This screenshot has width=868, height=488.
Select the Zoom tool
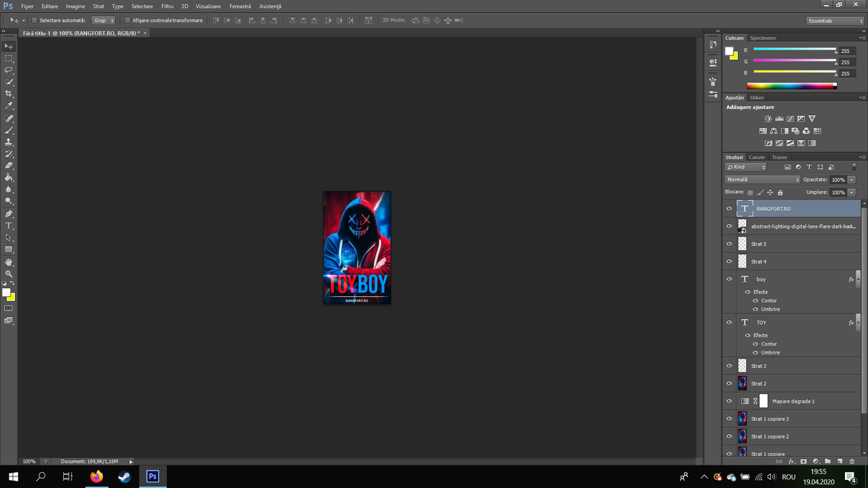click(x=9, y=274)
